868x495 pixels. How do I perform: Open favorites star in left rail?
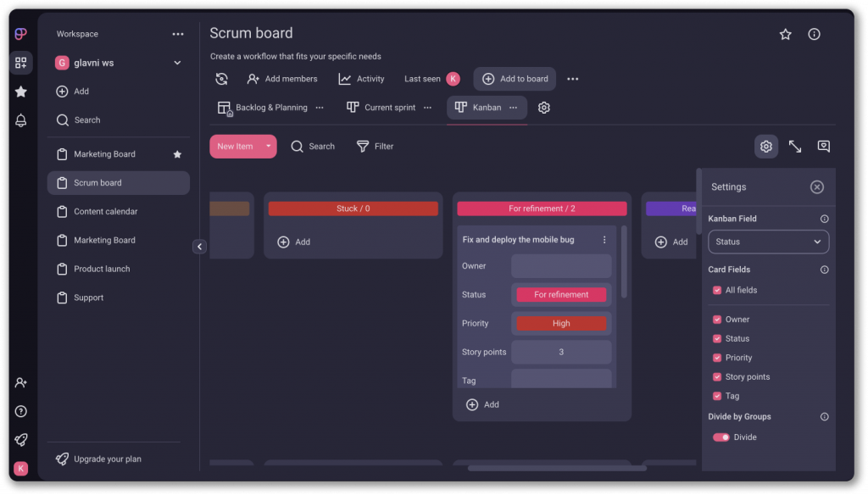coord(21,92)
